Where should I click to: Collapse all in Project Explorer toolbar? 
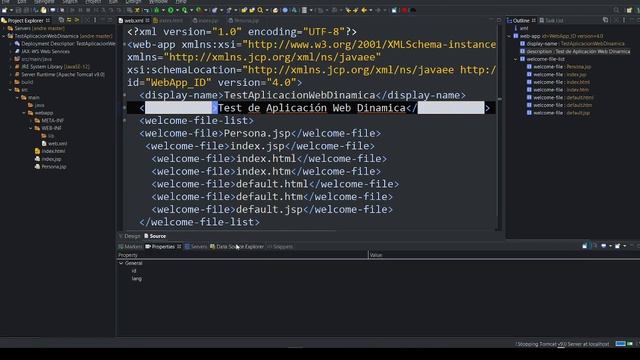coord(61,20)
